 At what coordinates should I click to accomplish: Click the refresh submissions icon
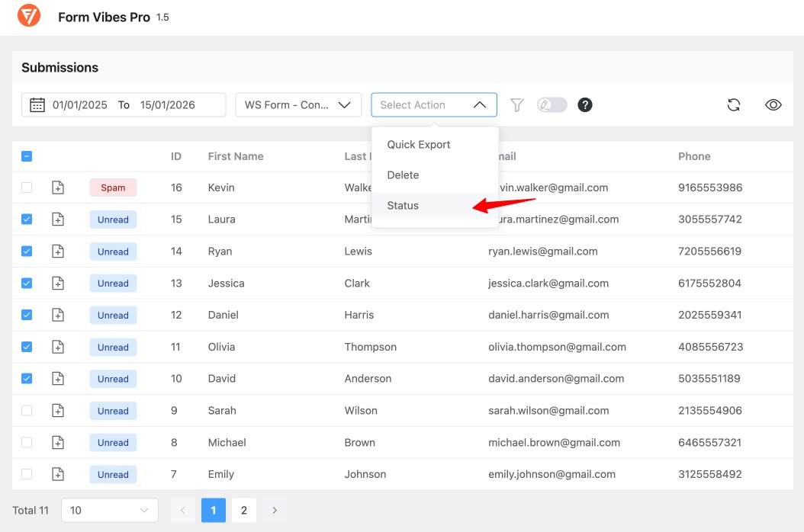[733, 104]
